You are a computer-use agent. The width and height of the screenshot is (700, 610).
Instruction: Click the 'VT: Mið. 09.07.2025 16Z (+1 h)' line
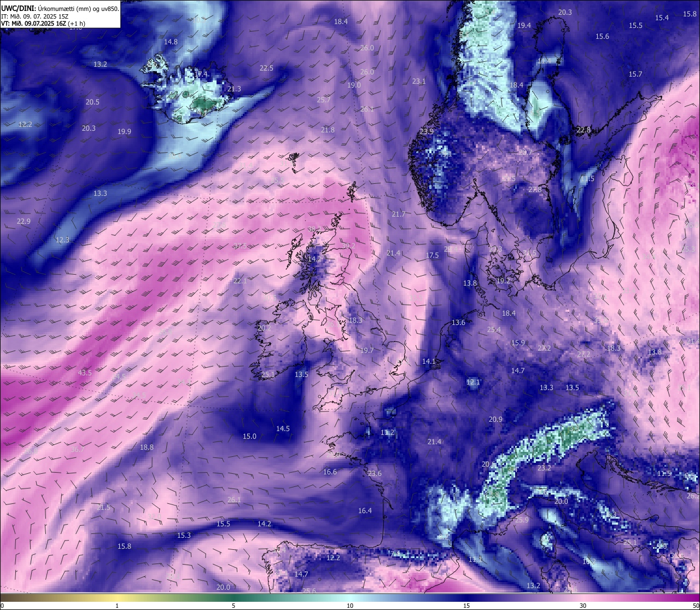43,24
